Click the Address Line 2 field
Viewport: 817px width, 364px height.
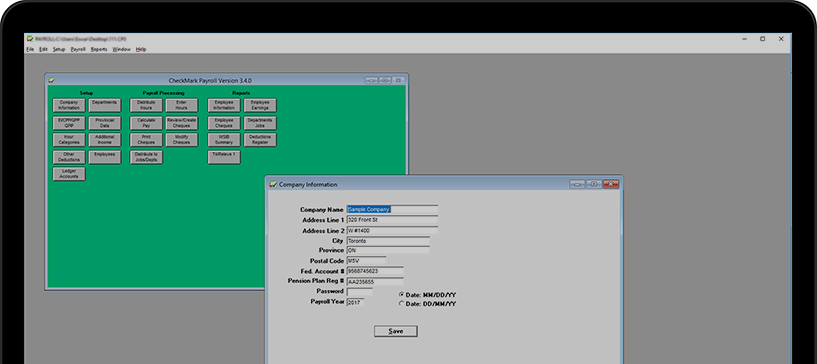(392, 231)
